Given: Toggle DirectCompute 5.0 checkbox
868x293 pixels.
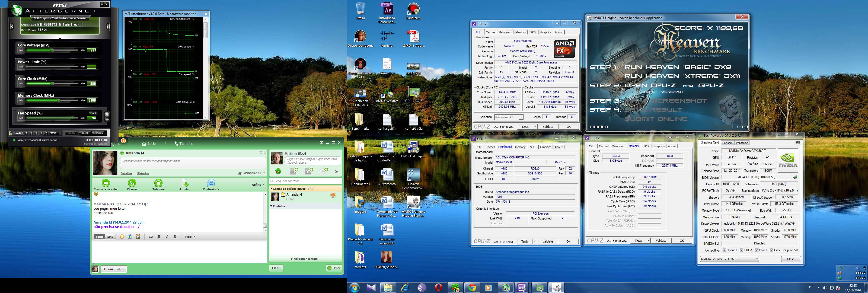Looking at the screenshot, I should [x=771, y=250].
